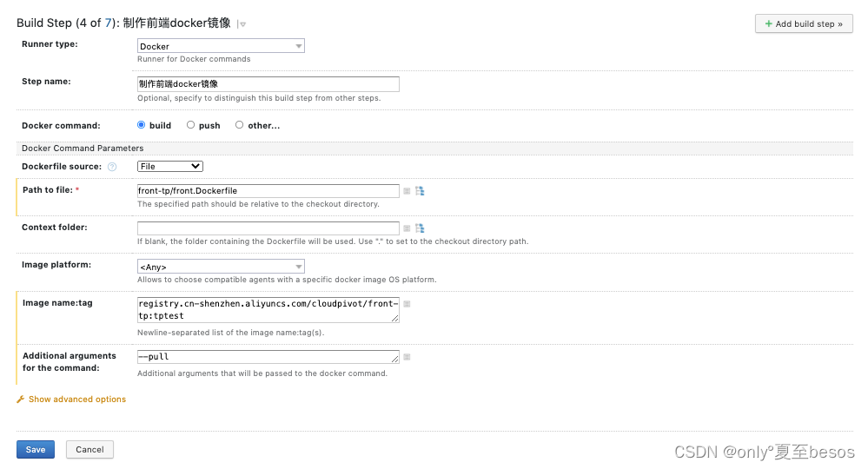
Task: Cancel editing the build step
Action: (x=89, y=450)
